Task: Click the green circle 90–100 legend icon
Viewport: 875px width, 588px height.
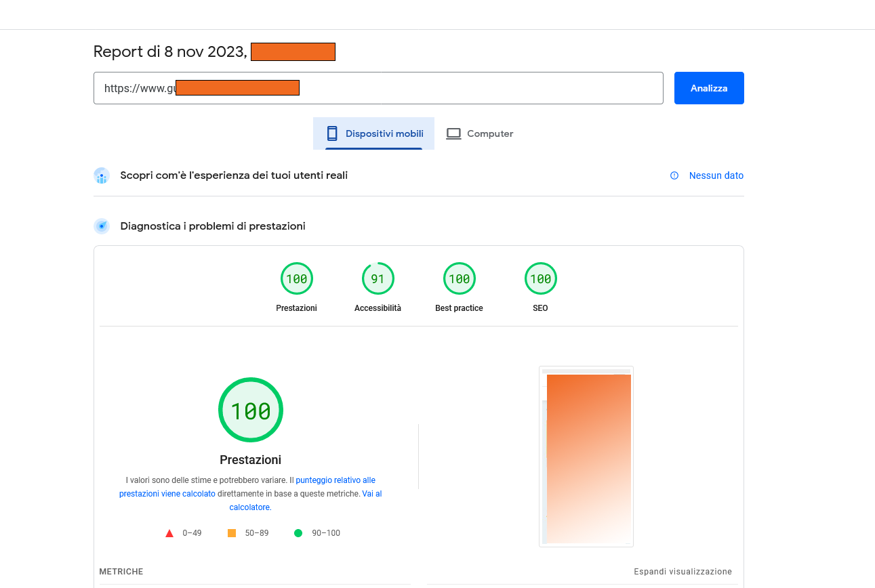Action: point(298,533)
